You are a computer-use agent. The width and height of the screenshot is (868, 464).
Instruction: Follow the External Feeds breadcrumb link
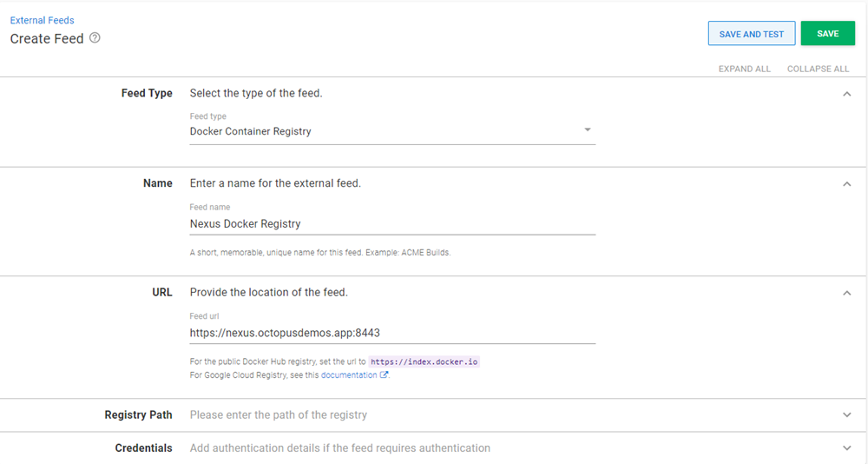click(x=42, y=20)
